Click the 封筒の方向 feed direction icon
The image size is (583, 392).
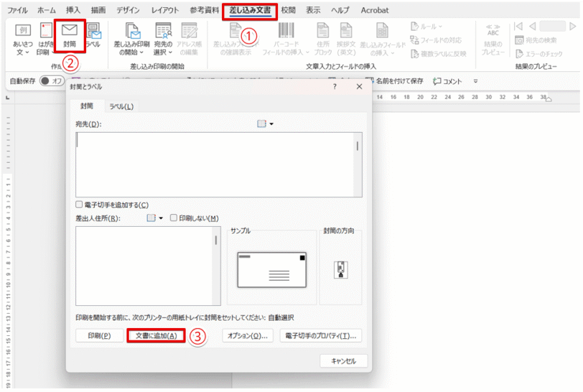coord(340,270)
